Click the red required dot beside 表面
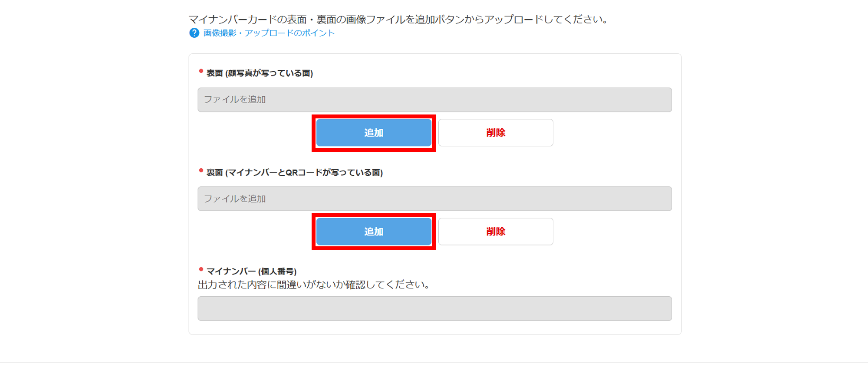The width and height of the screenshot is (868, 376). [201, 71]
